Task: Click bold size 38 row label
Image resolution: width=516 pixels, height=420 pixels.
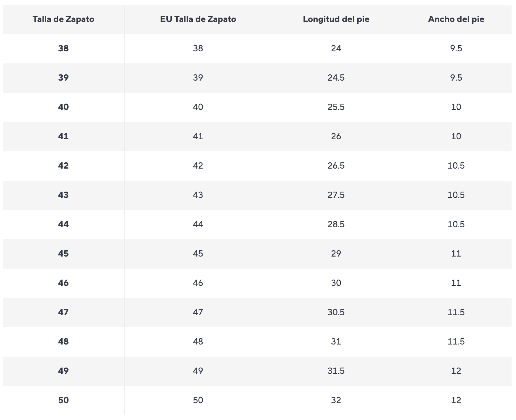Action: [63, 48]
